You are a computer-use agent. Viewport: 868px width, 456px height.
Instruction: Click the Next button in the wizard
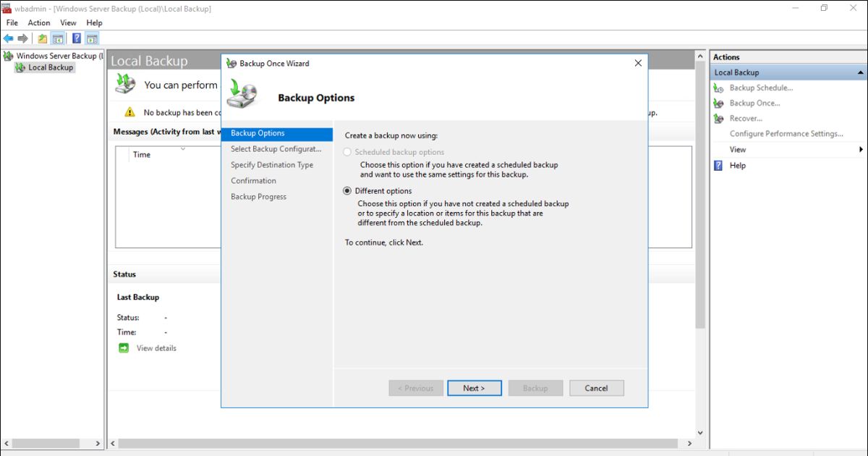click(x=475, y=388)
